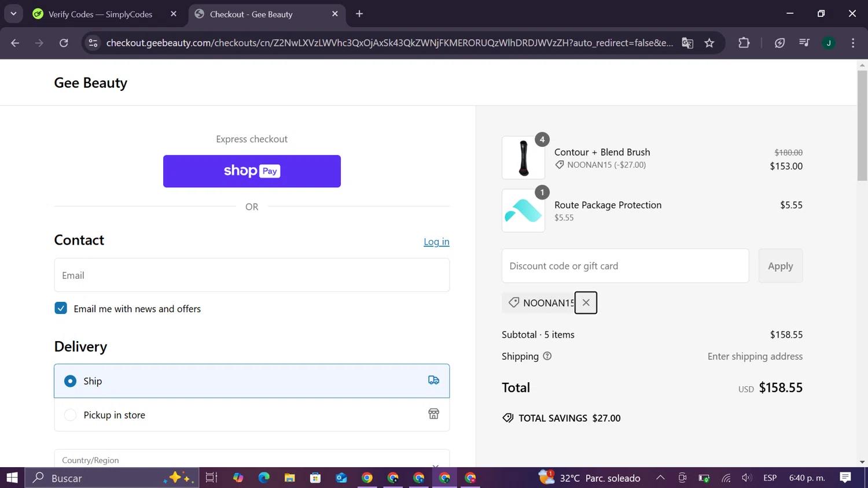Go forward with the browser arrow
868x488 pixels.
[39, 43]
